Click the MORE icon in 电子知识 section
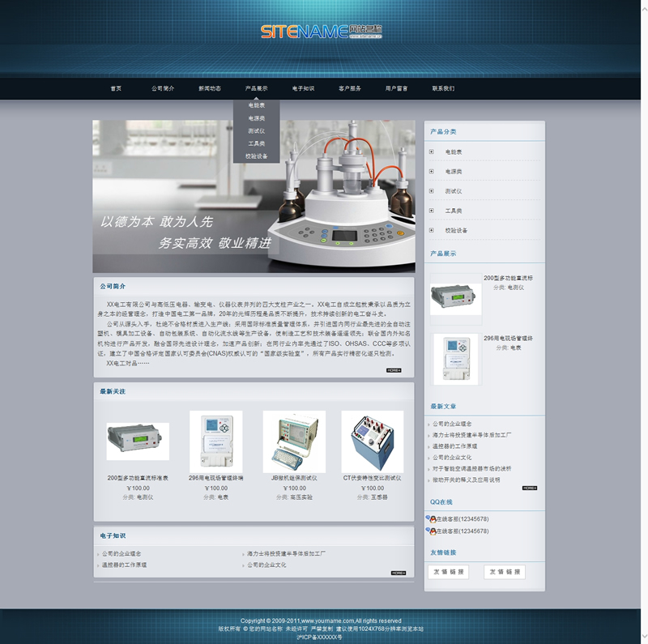The height and width of the screenshot is (644, 648). point(398,573)
